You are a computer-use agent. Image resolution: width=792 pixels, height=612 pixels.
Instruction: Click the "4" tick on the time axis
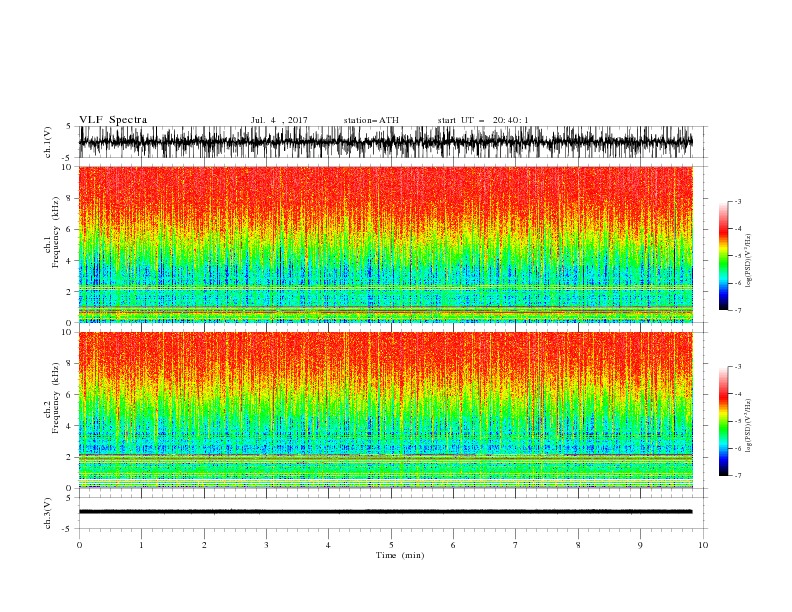(329, 545)
